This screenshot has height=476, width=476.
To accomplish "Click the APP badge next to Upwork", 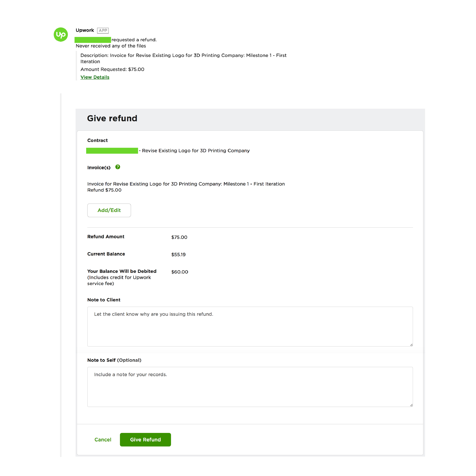I will pos(103,31).
